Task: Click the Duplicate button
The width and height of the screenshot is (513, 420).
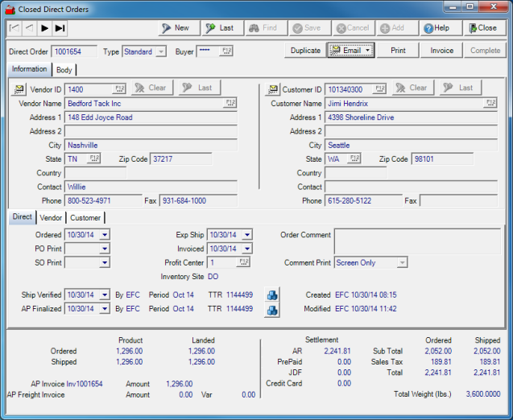Action: [x=305, y=51]
